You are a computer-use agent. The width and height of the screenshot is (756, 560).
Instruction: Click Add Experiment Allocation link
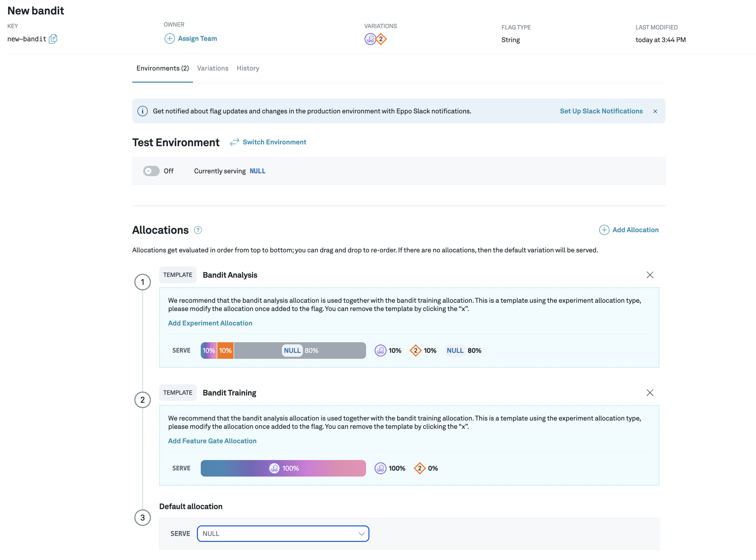pos(210,323)
